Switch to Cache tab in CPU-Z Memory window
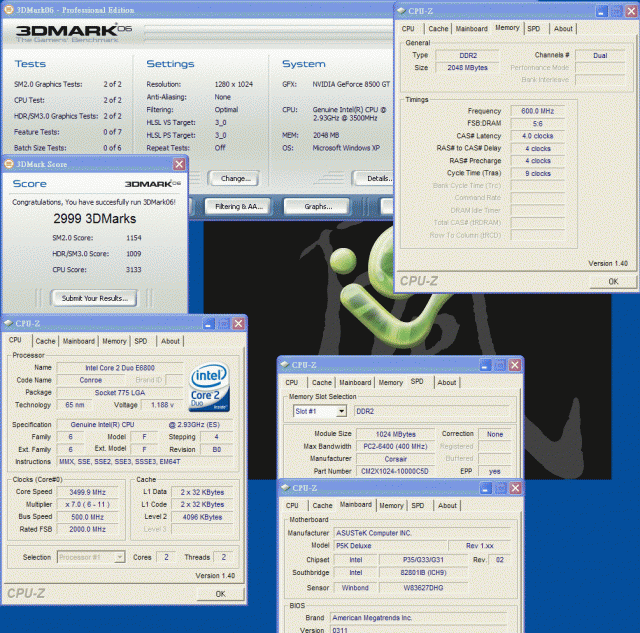The height and width of the screenshot is (633, 640). point(438,29)
